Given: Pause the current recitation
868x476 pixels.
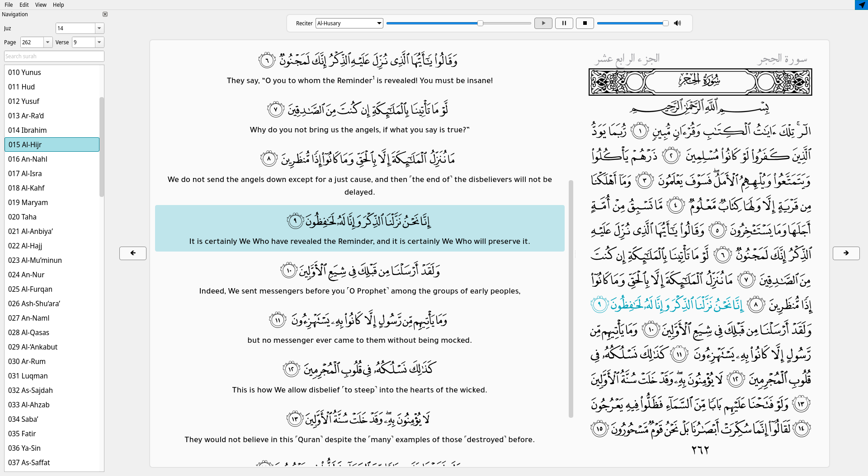Looking at the screenshot, I should [564, 23].
